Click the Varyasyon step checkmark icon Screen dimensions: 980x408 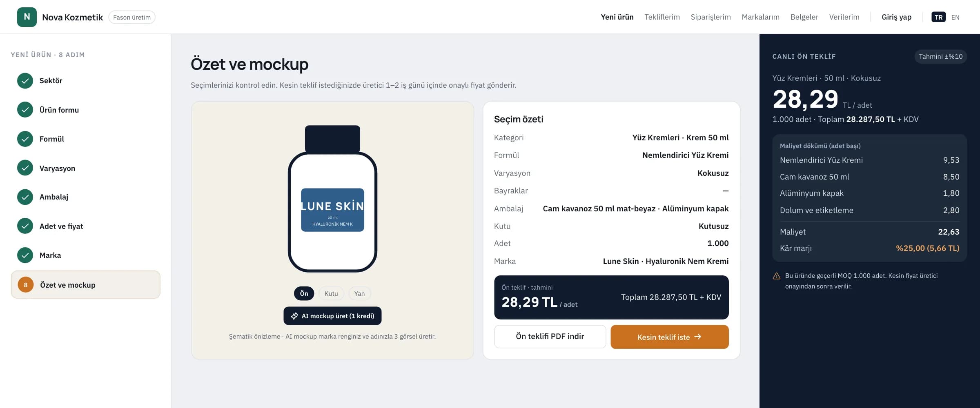coord(25,168)
